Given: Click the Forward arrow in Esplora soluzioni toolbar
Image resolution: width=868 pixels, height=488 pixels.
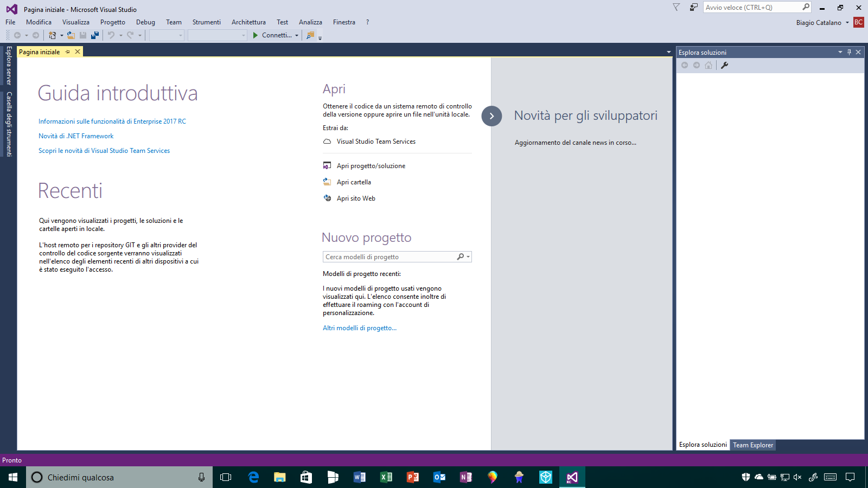Looking at the screenshot, I should tap(697, 65).
